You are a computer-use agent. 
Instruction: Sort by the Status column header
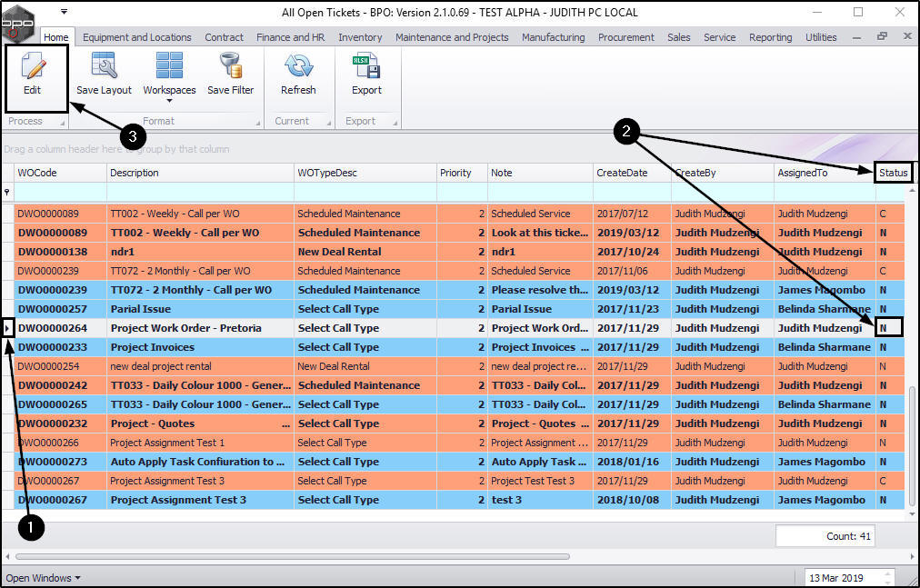tap(893, 173)
